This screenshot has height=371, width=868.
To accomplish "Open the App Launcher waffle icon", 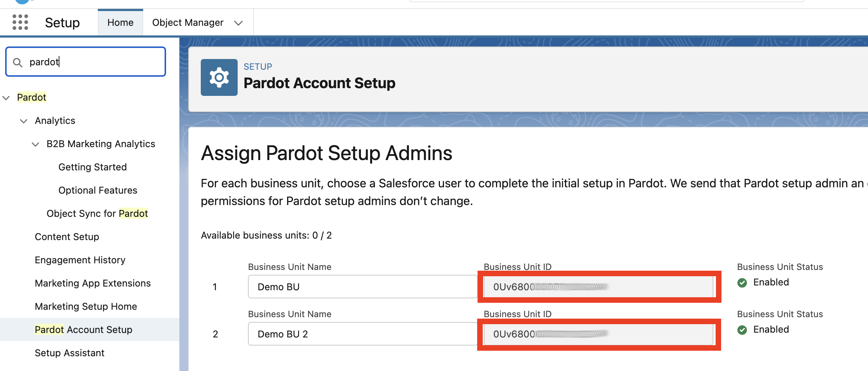I will (x=20, y=22).
